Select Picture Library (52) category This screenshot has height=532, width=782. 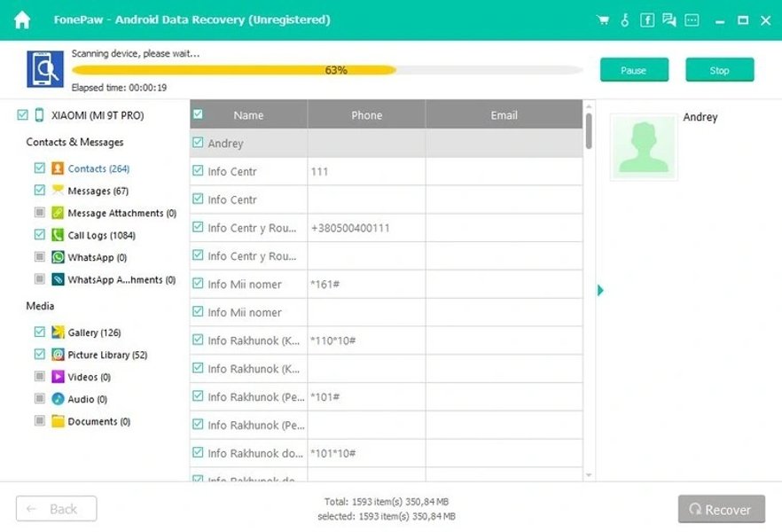107,355
